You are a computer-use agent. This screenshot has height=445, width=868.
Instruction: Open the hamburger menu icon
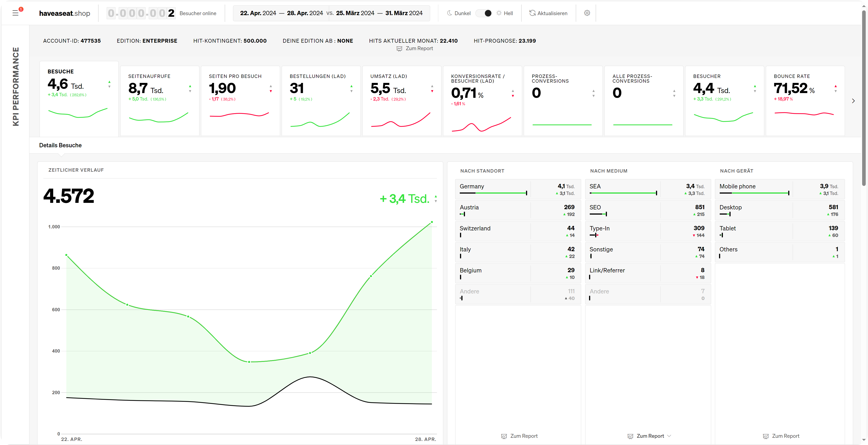(15, 13)
